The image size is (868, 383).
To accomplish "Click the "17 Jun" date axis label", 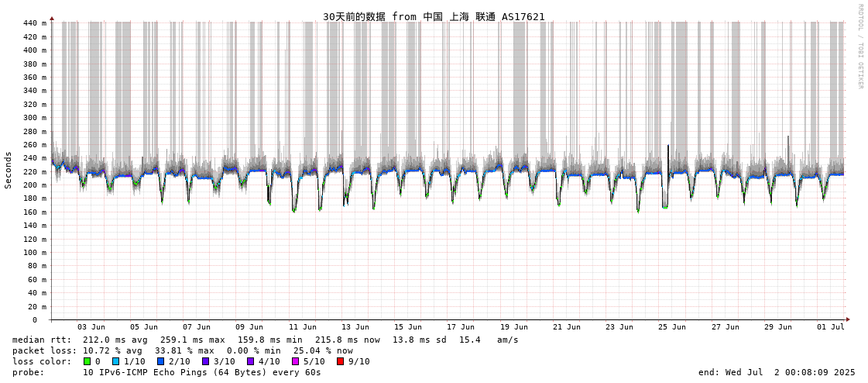I will (x=461, y=327).
